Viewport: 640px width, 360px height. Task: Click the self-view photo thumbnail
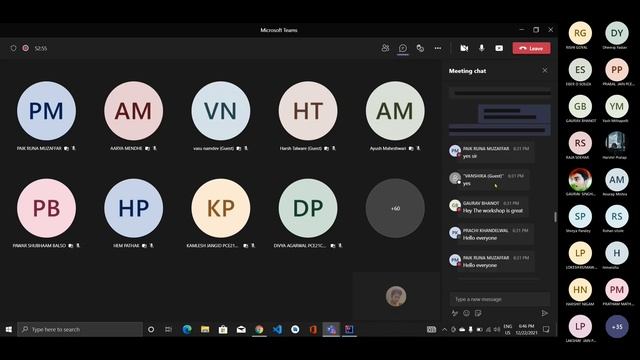coord(396,296)
